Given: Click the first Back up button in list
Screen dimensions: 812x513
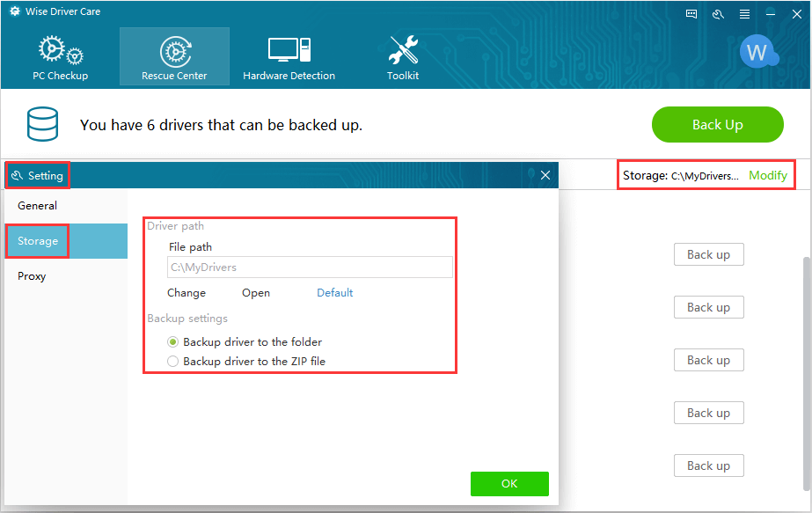Looking at the screenshot, I should pyautogui.click(x=708, y=254).
